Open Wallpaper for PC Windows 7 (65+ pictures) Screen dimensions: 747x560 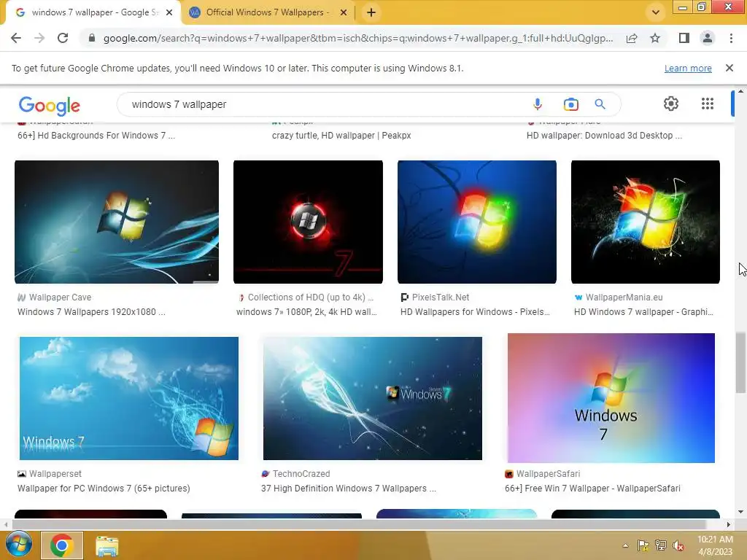pyautogui.click(x=104, y=489)
